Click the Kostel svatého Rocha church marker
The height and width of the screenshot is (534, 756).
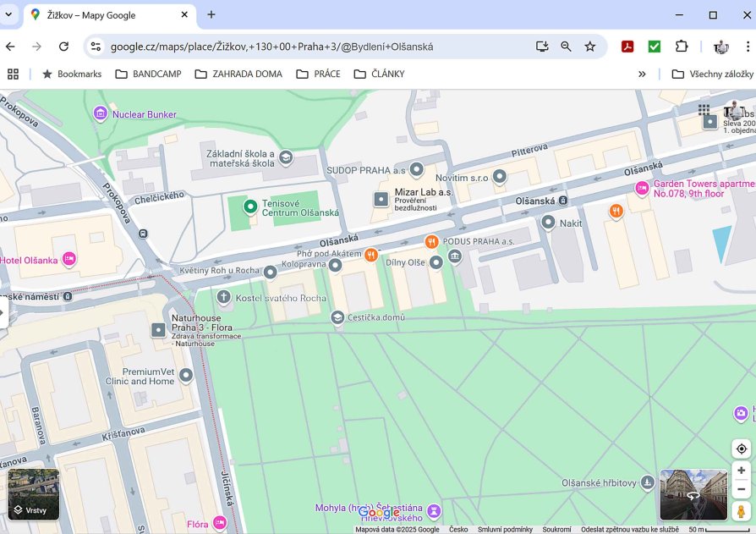[224, 297]
